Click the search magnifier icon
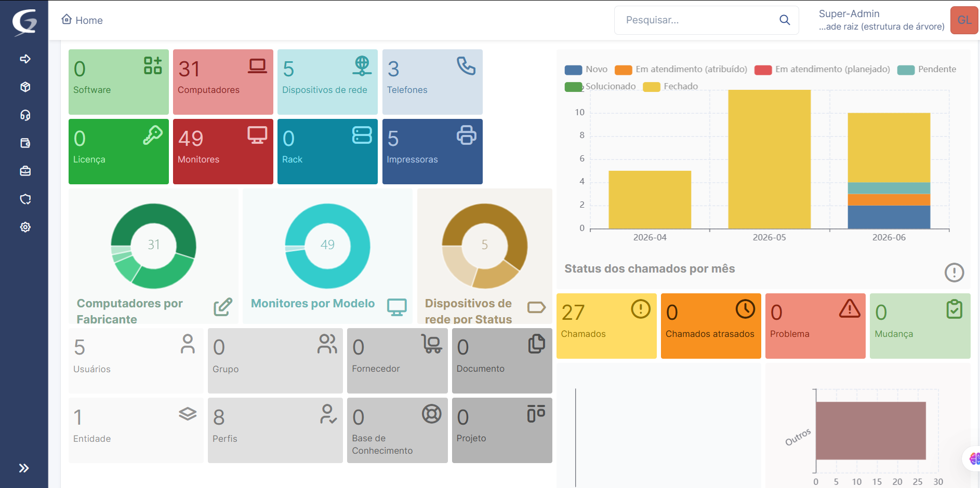Image resolution: width=980 pixels, height=488 pixels. click(785, 20)
